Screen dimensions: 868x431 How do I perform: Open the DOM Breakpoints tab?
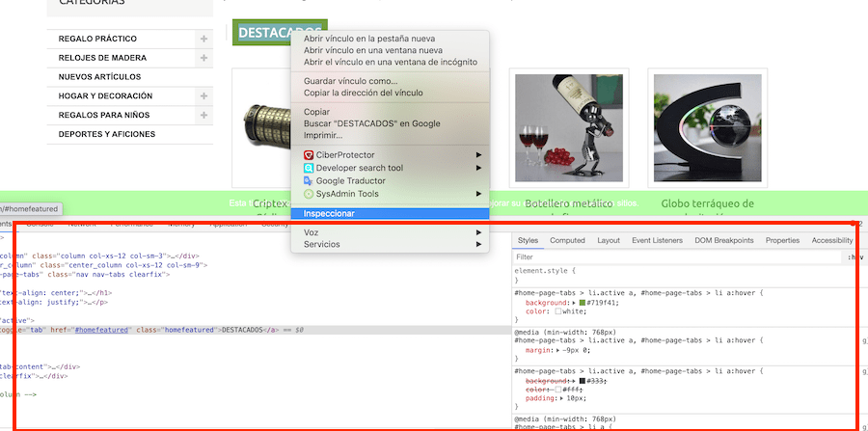click(x=724, y=241)
